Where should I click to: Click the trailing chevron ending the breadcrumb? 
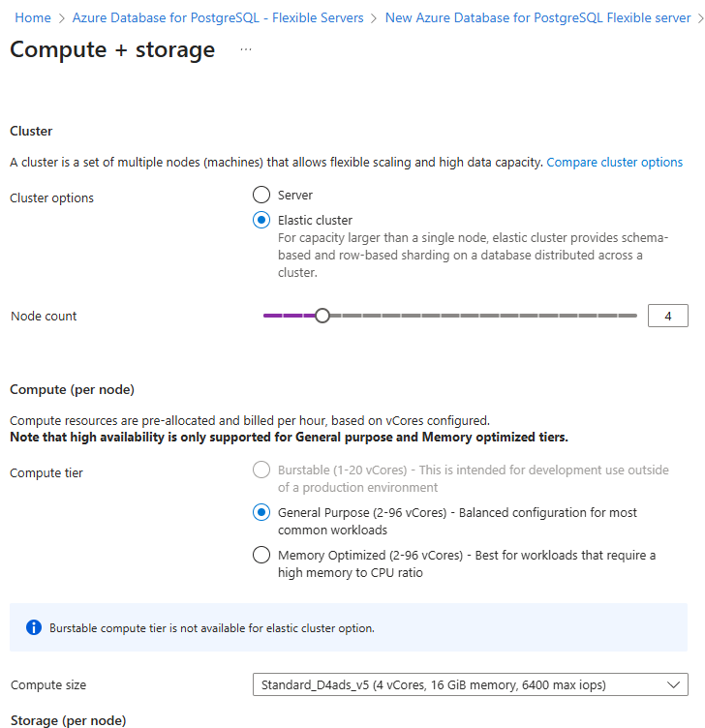point(699,18)
